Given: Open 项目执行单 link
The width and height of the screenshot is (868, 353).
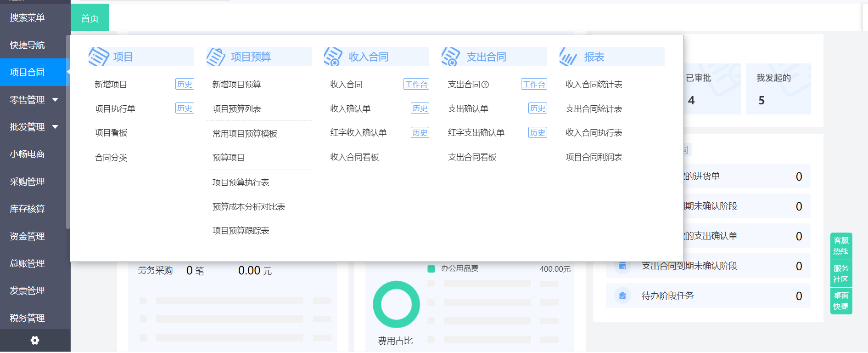Looking at the screenshot, I should click(115, 109).
